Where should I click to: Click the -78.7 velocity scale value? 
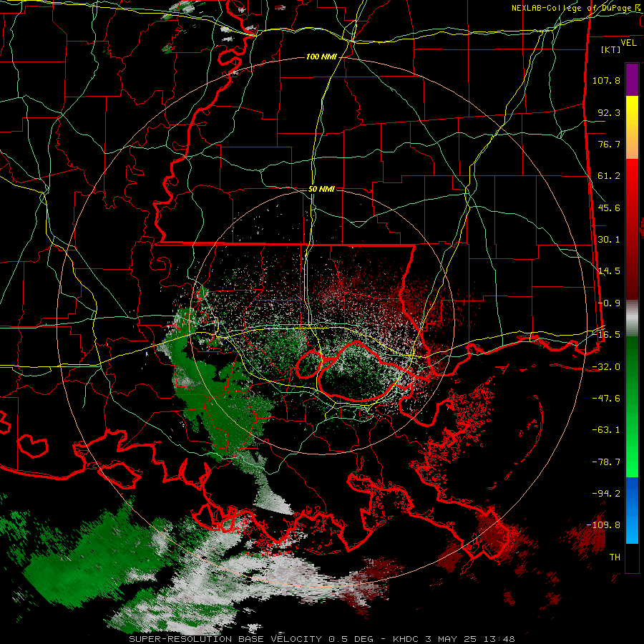[x=607, y=462]
